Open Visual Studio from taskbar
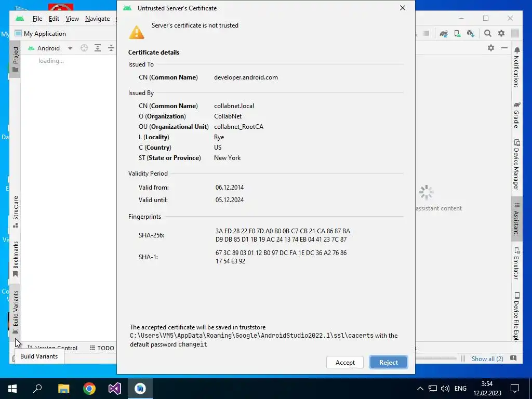Viewport: 532px width, 399px height. click(x=115, y=389)
